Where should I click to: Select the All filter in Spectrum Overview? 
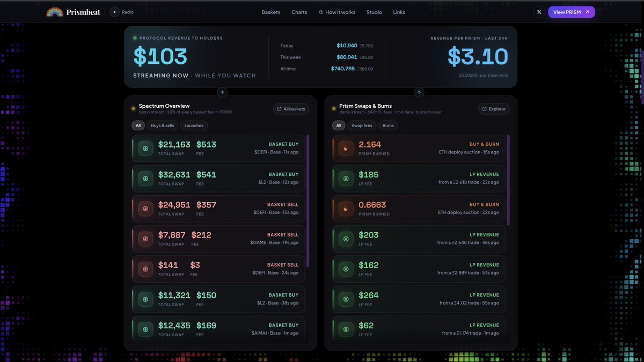(138, 125)
